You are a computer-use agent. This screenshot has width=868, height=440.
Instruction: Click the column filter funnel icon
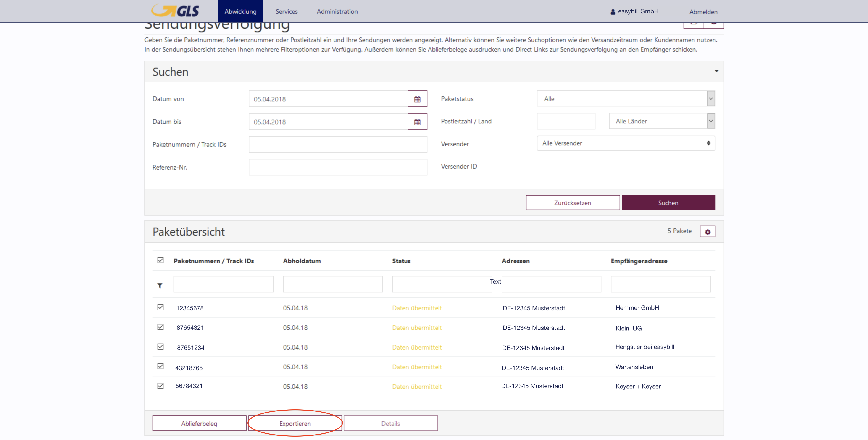coord(160,286)
